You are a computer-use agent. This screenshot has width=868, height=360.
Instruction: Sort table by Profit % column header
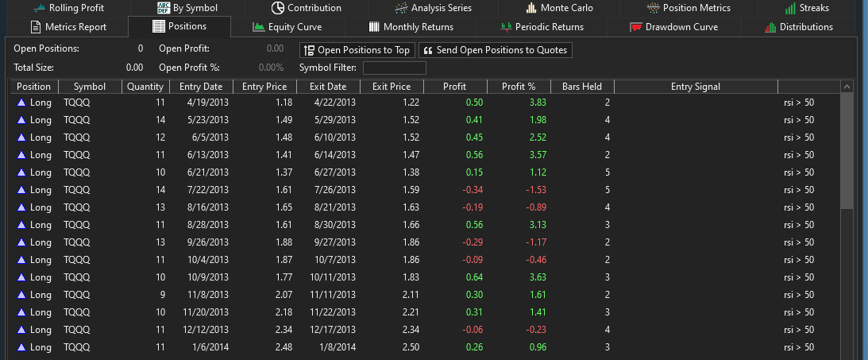pyautogui.click(x=519, y=87)
